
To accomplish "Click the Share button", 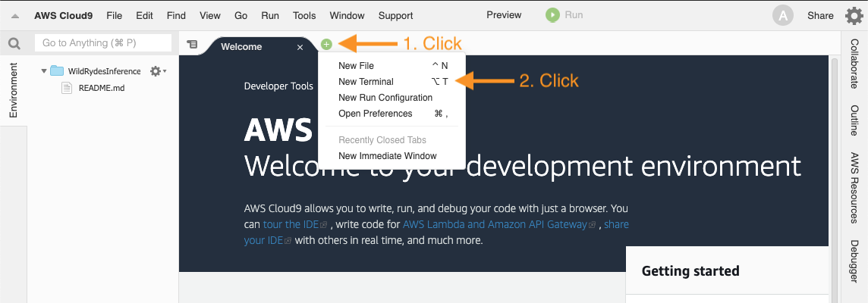I will coord(820,15).
